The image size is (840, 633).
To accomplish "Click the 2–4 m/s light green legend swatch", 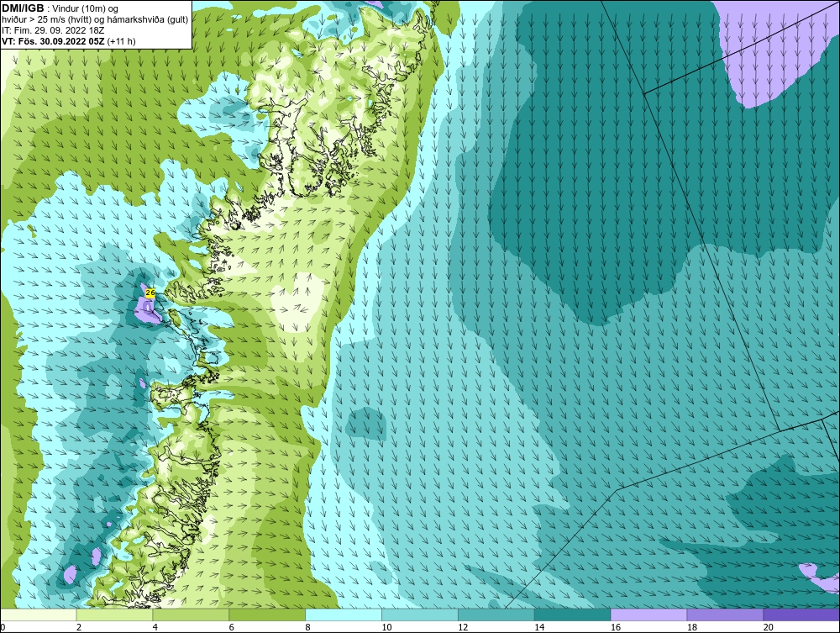I will tap(114, 615).
